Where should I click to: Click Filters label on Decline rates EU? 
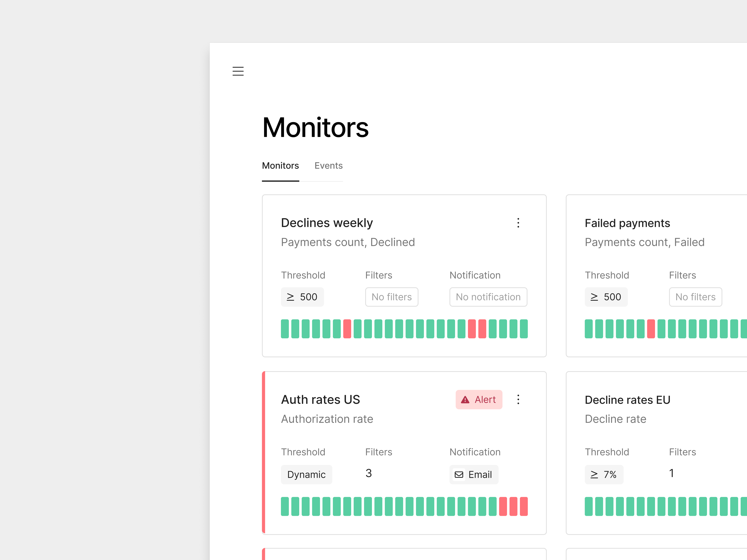[x=683, y=452]
